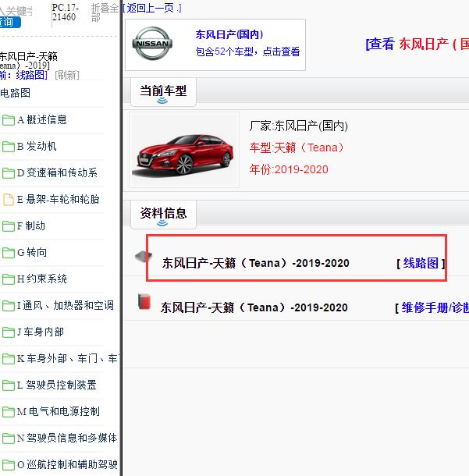Select tree item O 巡航控制和辅助驾驶
The height and width of the screenshot is (476, 469).
[67, 464]
